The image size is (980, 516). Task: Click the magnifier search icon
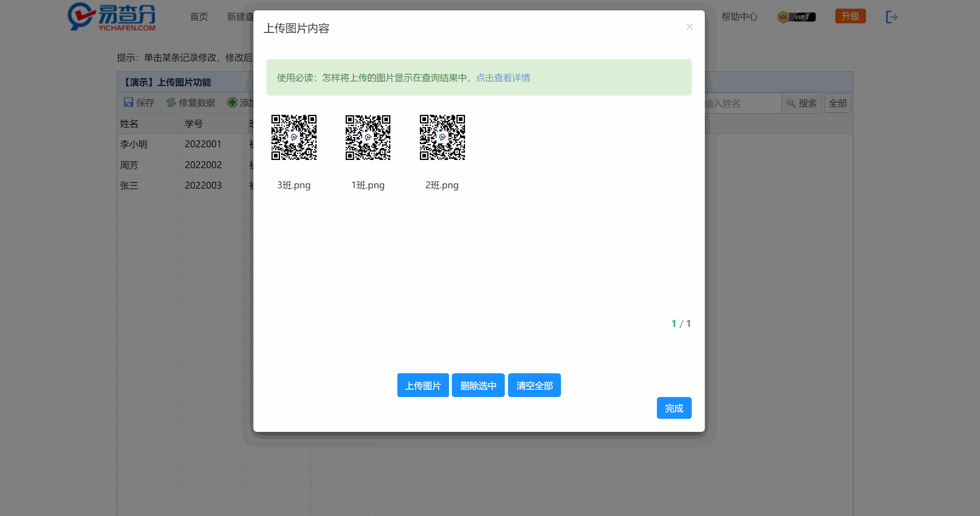pyautogui.click(x=791, y=103)
